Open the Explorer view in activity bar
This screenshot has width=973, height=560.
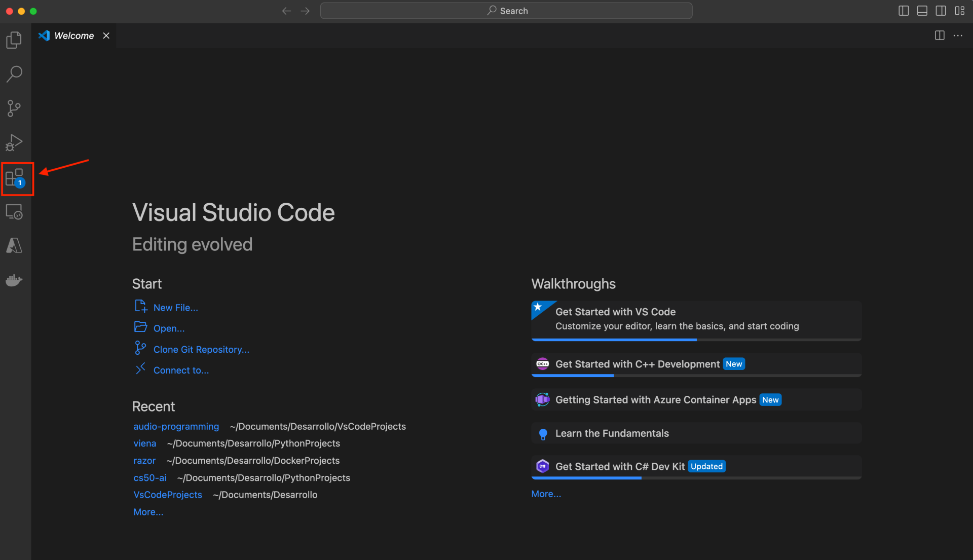tap(14, 40)
